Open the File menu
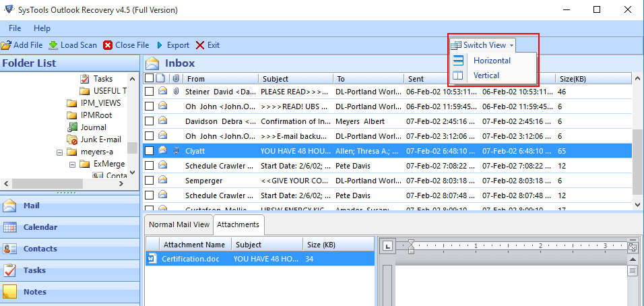644x306 pixels. pos(15,28)
